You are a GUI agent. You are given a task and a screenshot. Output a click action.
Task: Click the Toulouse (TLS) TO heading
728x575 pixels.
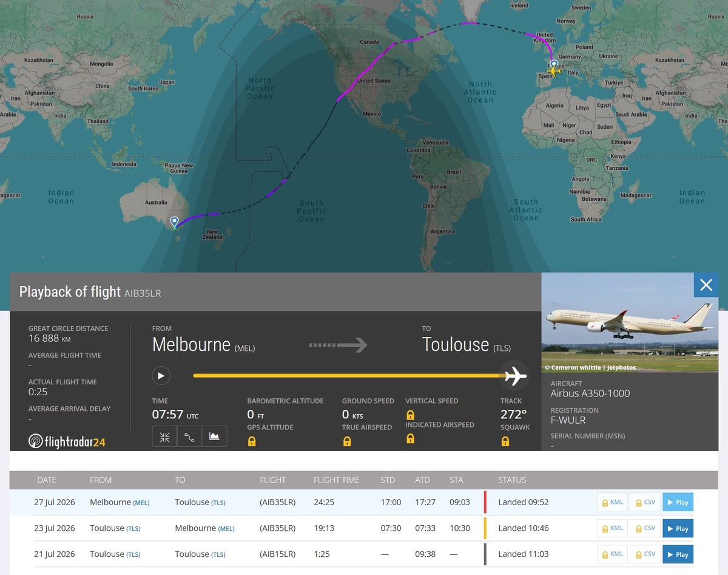tap(467, 344)
